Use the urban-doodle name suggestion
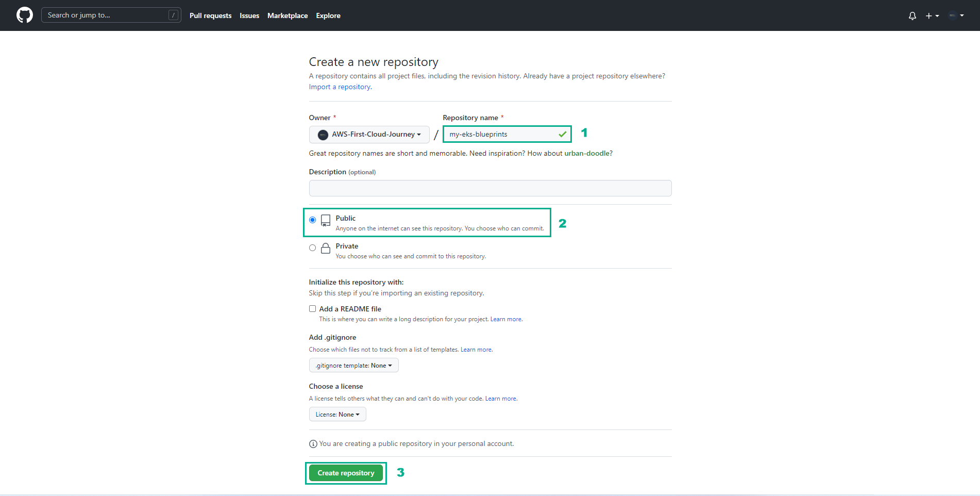 point(587,153)
